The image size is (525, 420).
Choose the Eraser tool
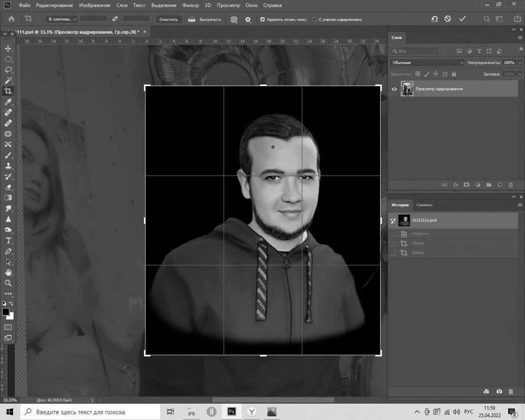(x=8, y=187)
